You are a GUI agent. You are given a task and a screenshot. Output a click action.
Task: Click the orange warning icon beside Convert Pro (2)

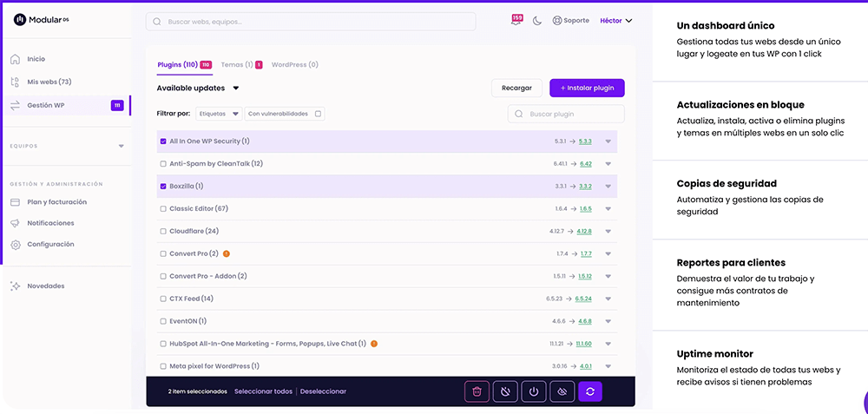click(227, 253)
